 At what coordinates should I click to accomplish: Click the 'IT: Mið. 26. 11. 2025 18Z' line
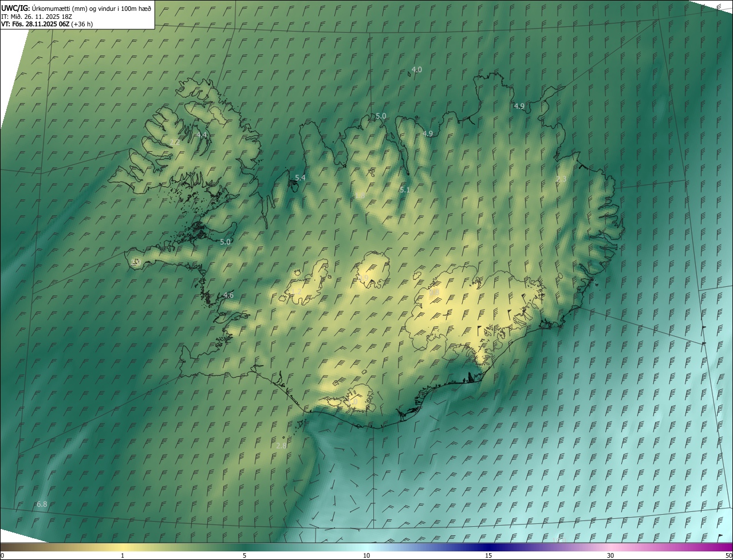tap(38, 17)
